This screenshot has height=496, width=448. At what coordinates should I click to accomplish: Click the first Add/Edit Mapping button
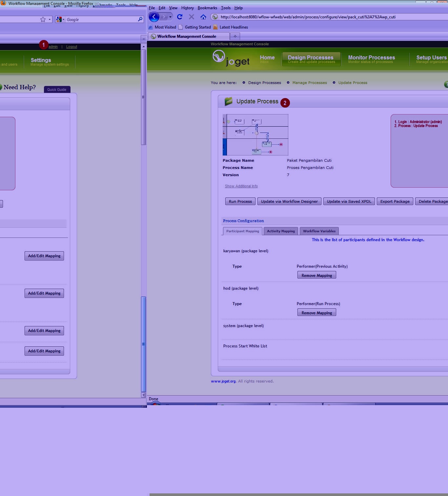click(44, 256)
